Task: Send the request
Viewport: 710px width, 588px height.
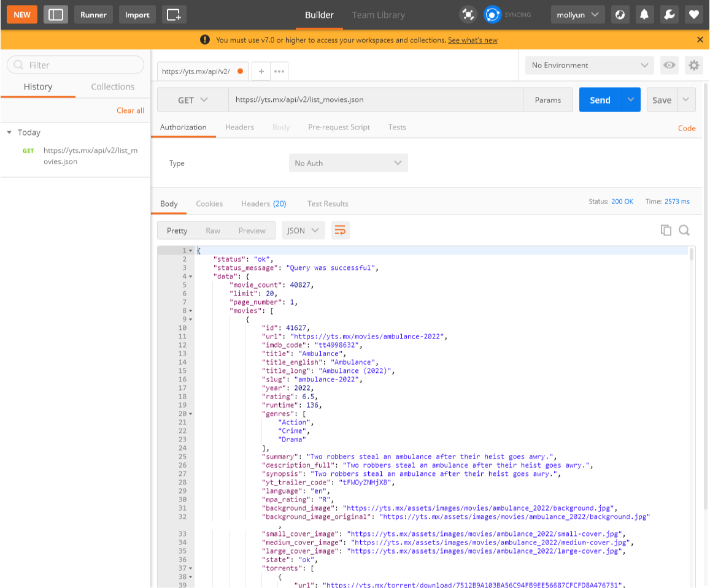Action: tap(600, 99)
